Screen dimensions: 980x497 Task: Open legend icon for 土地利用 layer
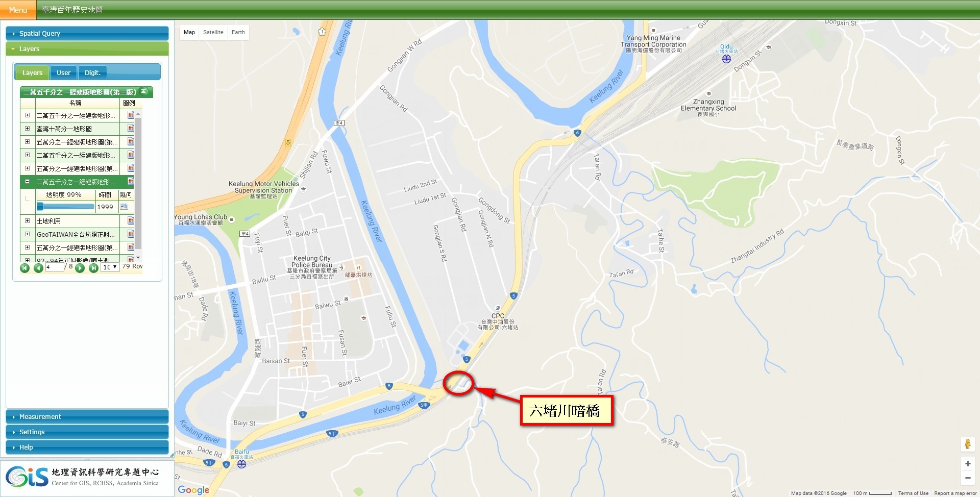[x=130, y=221]
